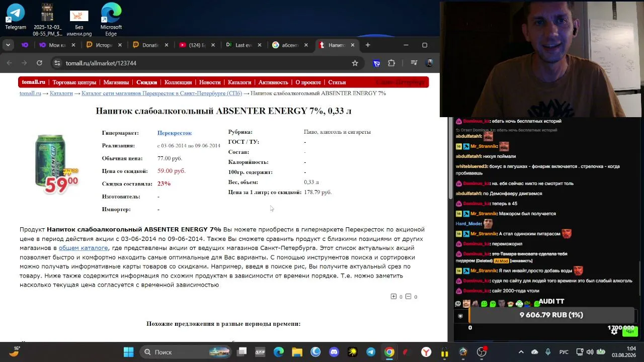Close the YouTube (124) tab
The height and width of the screenshot is (362, 644).
213,45
